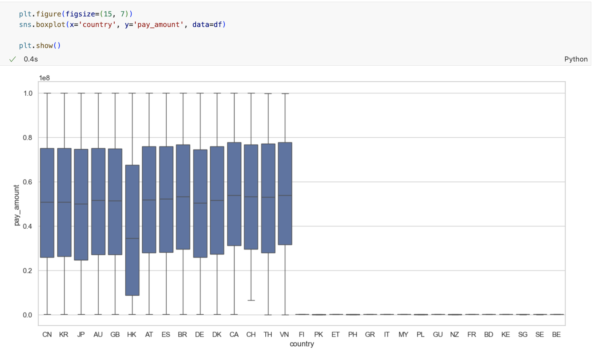
Task: Place cursor in the plt.figure code line
Action: pos(76,14)
